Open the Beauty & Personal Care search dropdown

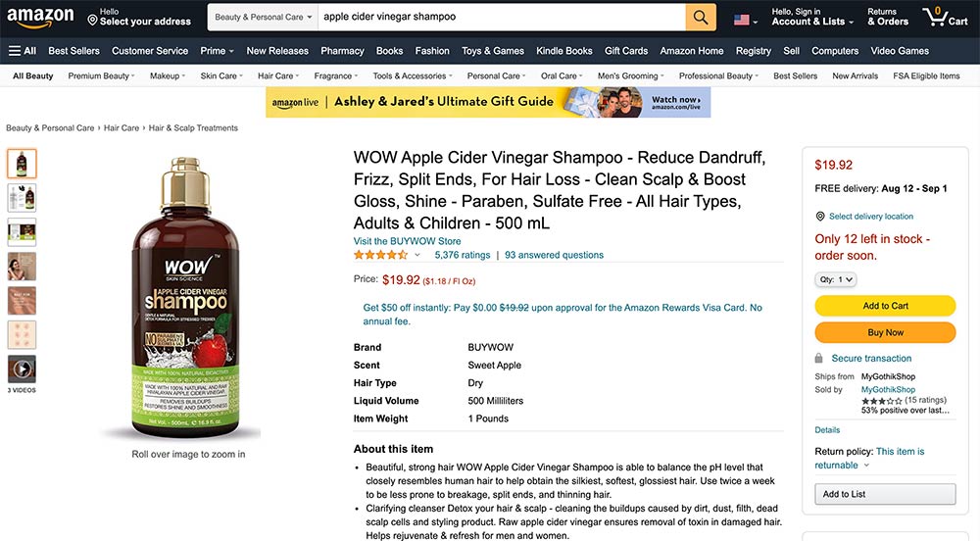[x=264, y=18]
